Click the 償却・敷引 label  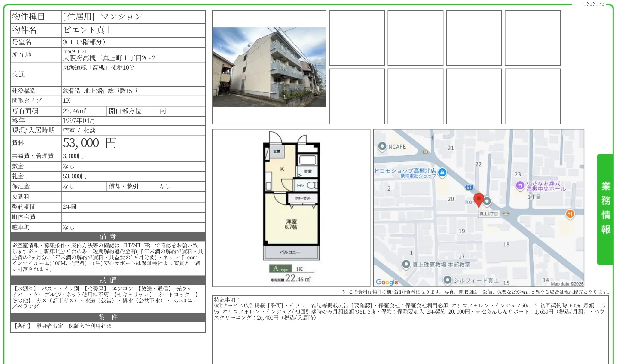coord(133,186)
